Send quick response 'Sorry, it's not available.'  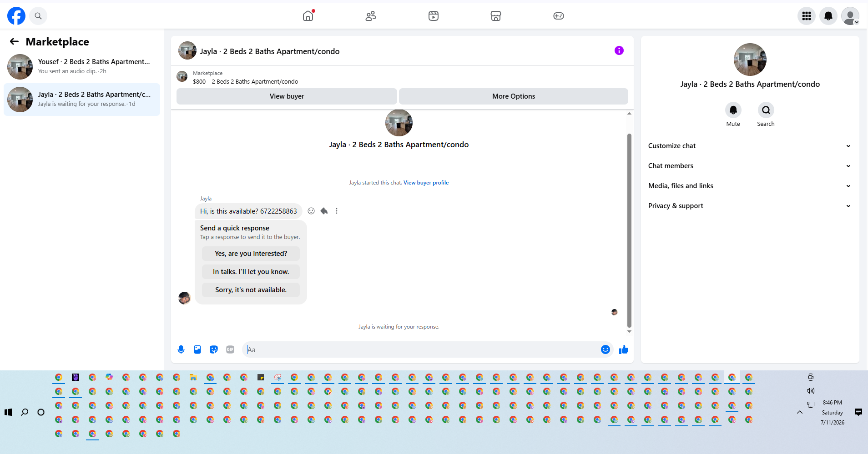click(x=251, y=290)
